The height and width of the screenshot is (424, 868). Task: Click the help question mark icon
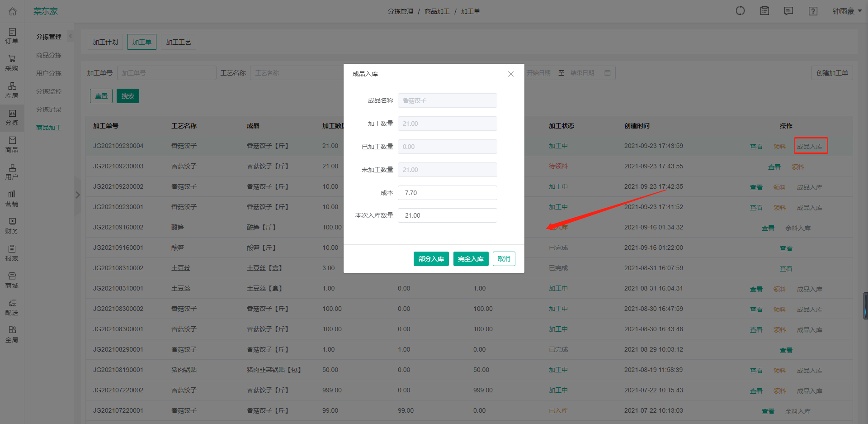pos(813,11)
